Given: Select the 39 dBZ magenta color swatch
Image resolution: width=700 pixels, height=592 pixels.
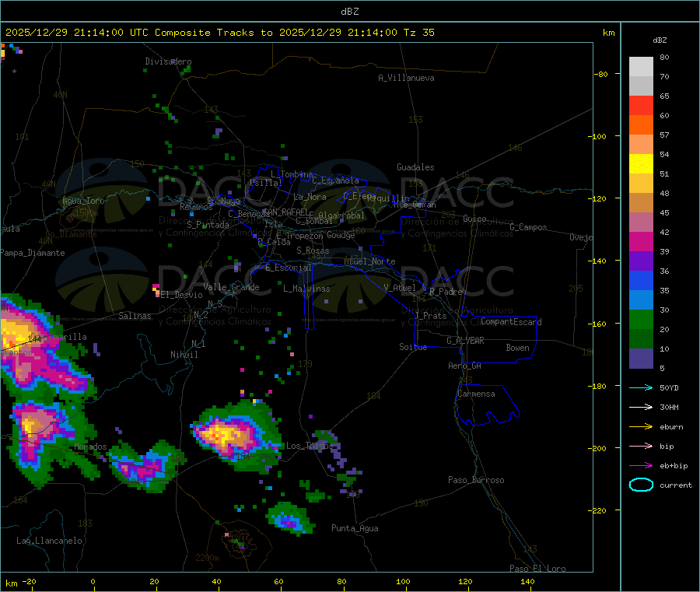Looking at the screenshot, I should 641,241.
